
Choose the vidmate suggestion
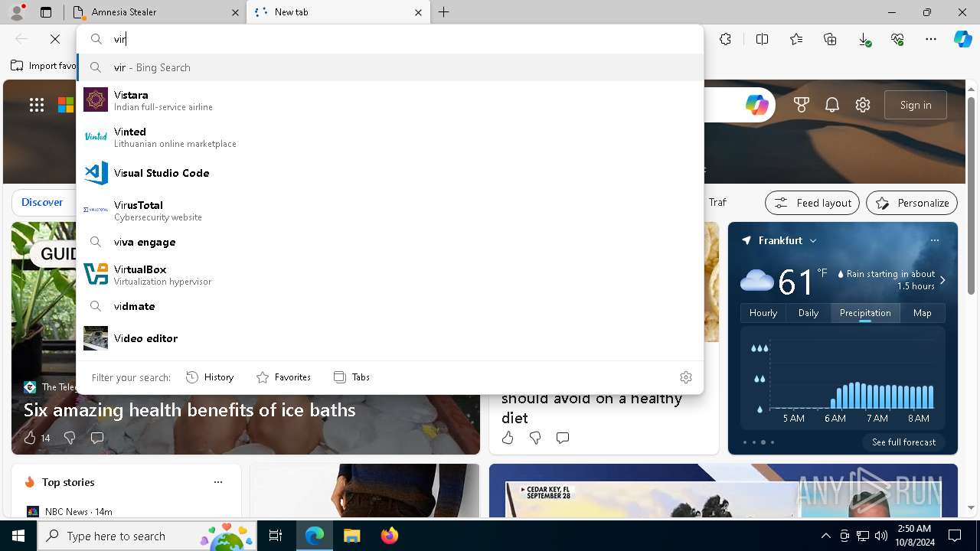click(390, 306)
